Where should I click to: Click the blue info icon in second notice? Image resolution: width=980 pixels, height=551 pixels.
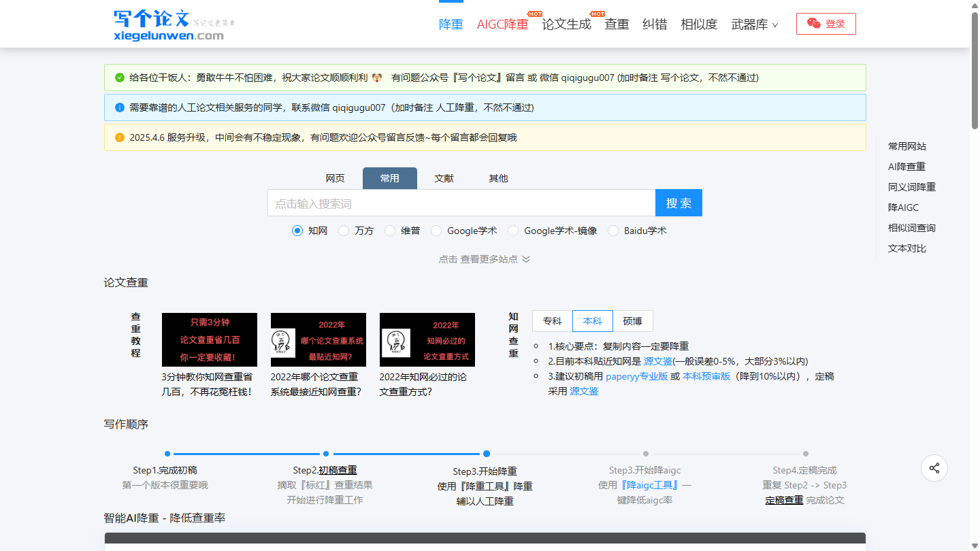[120, 107]
